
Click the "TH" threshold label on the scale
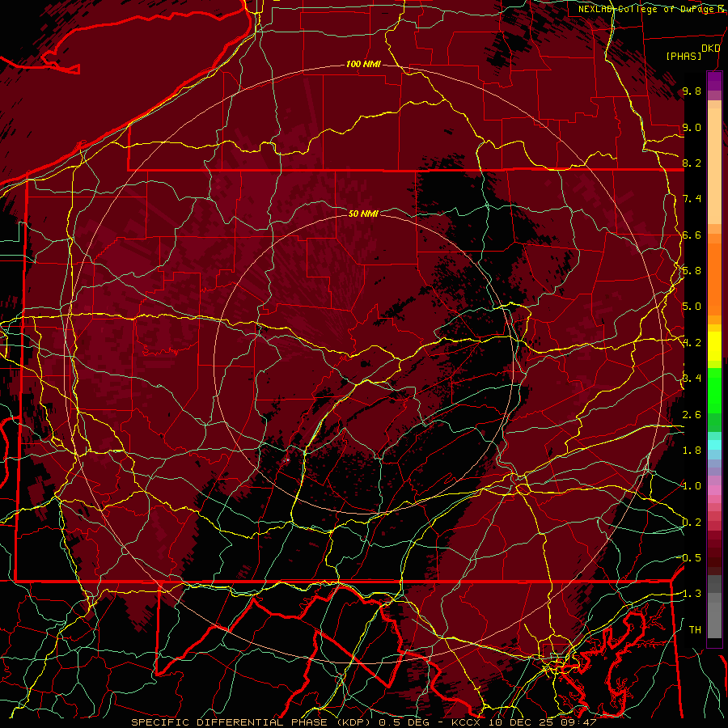point(695,629)
